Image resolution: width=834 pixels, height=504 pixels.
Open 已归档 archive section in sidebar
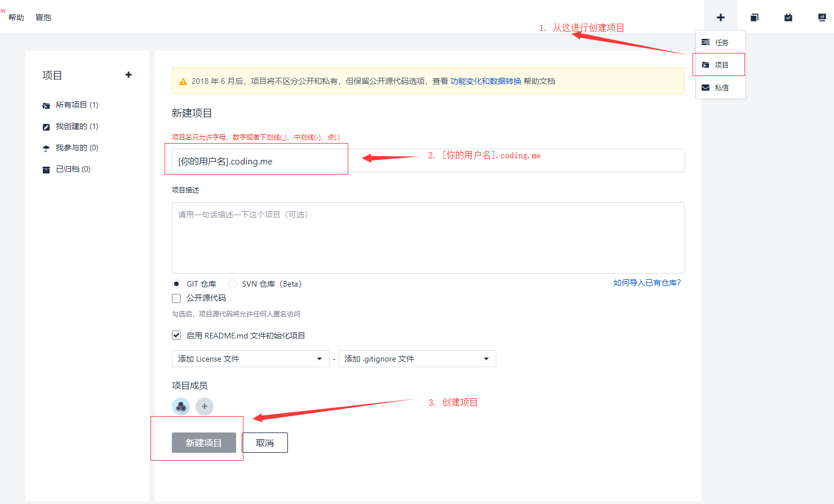70,169
